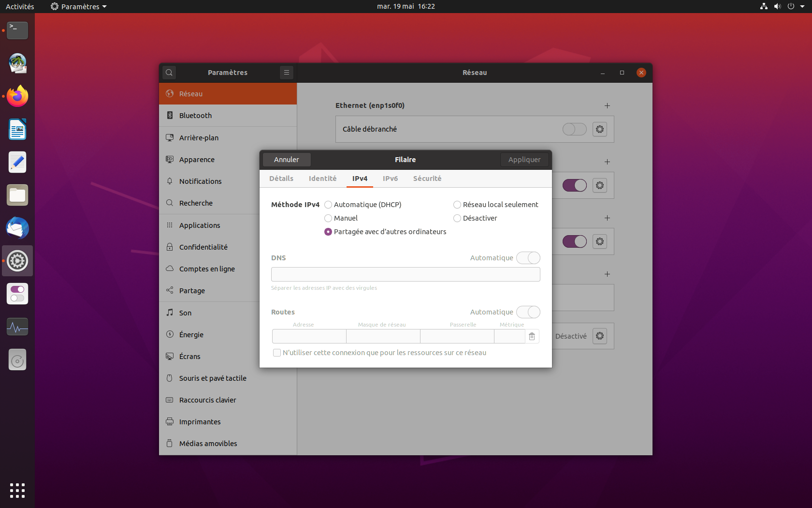Launch Firefox from the dock
The height and width of the screenshot is (508, 812).
coord(17,96)
